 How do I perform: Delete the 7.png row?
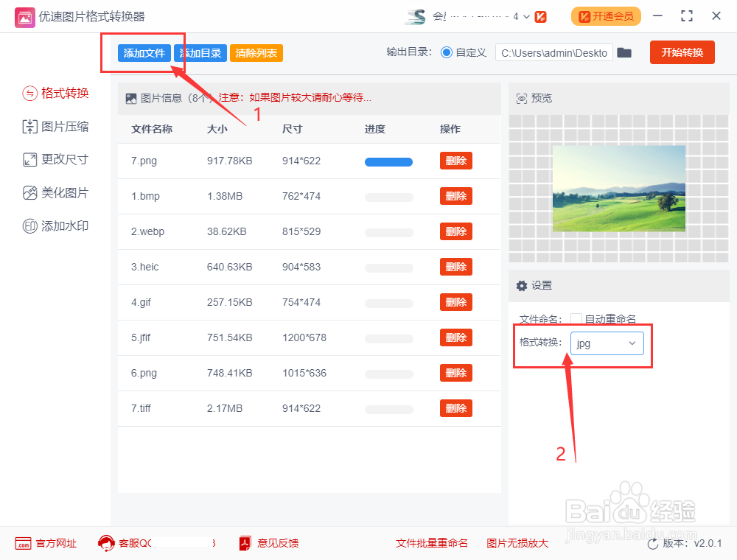point(456,161)
